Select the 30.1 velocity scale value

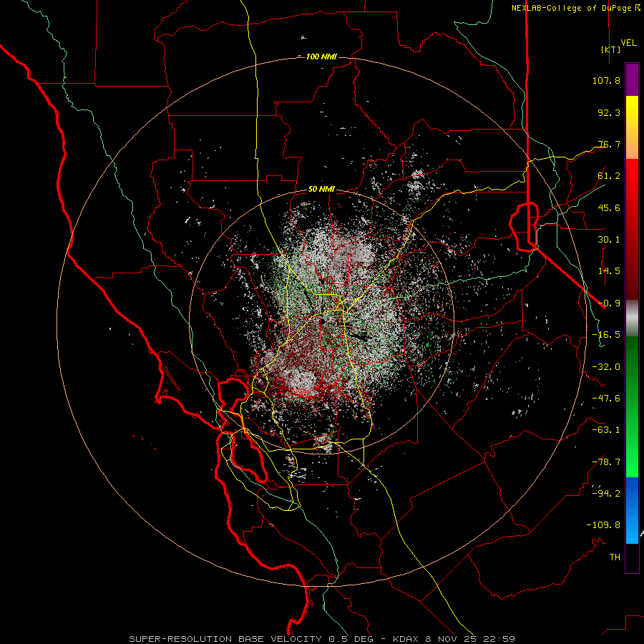pyautogui.click(x=609, y=240)
